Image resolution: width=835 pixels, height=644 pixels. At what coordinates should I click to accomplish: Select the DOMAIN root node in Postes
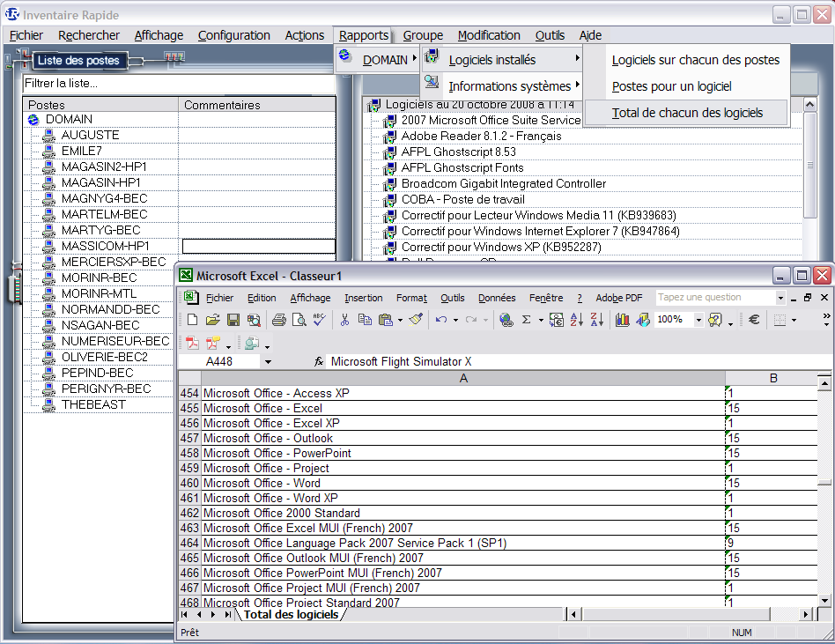pos(69,119)
